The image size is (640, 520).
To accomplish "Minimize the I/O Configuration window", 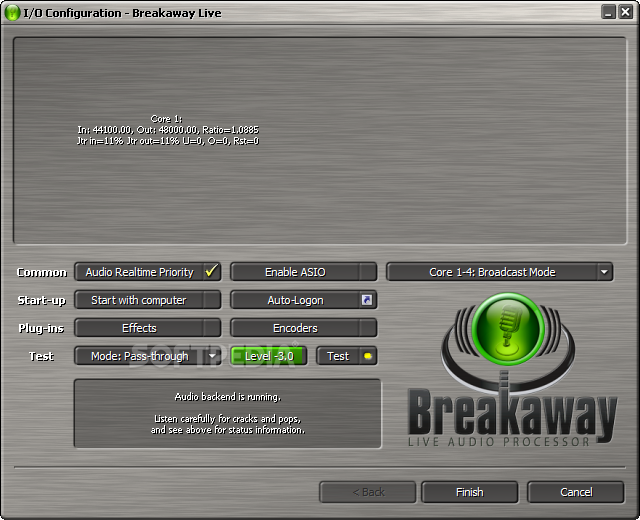I will (x=608, y=12).
